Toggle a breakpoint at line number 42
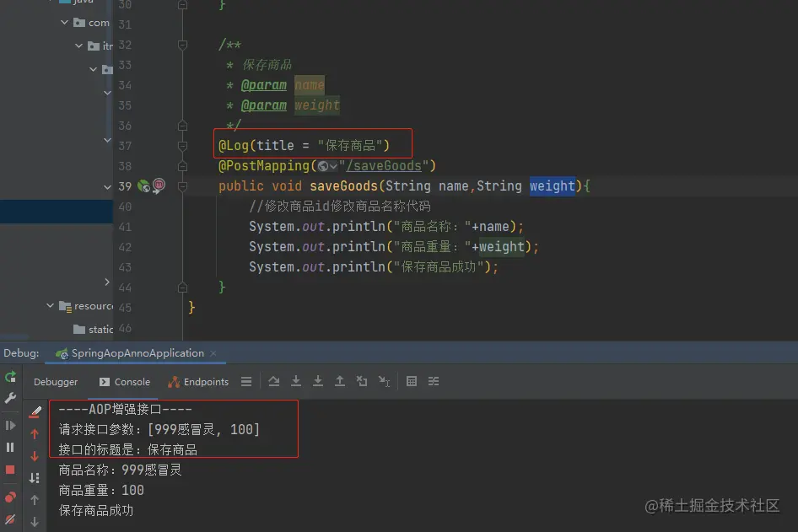The height and width of the screenshot is (532, 798). coord(125,247)
